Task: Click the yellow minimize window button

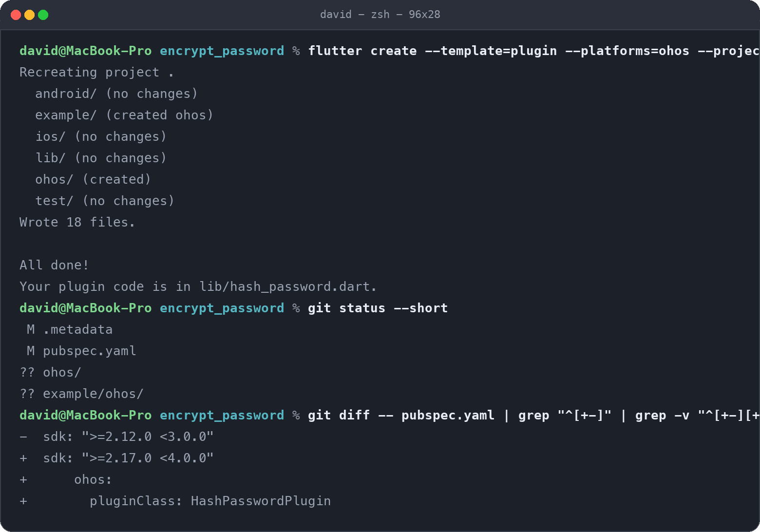Action: [29, 15]
